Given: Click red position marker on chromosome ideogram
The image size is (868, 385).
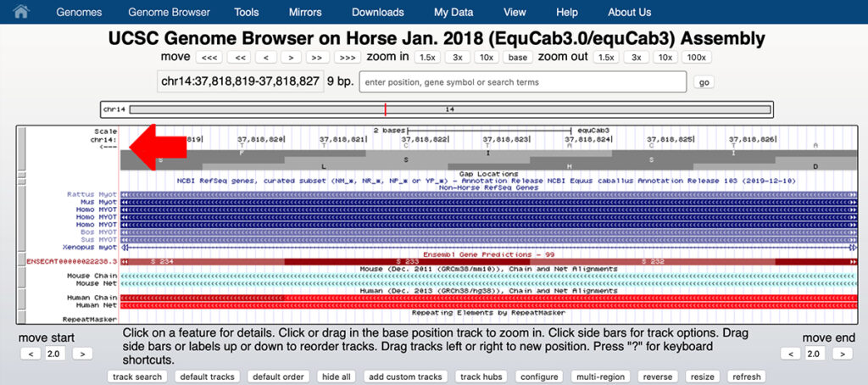Looking at the screenshot, I should tap(386, 109).
